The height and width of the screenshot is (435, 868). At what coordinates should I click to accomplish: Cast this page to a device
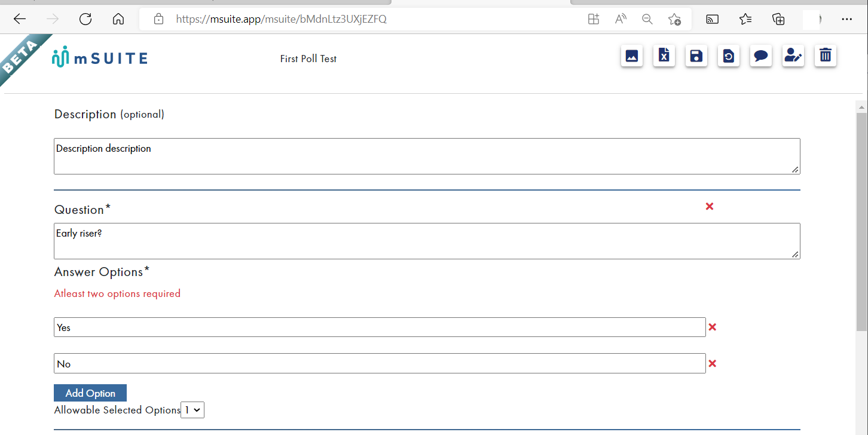pos(712,19)
